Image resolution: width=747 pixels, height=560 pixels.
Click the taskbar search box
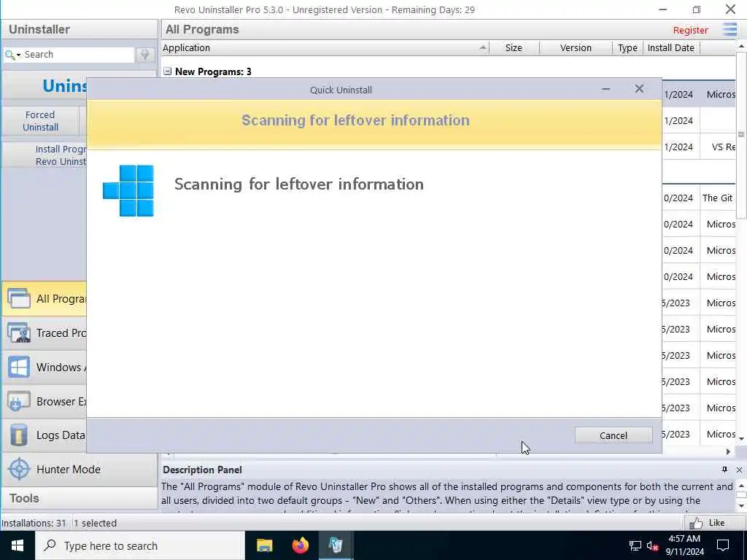[139, 545]
